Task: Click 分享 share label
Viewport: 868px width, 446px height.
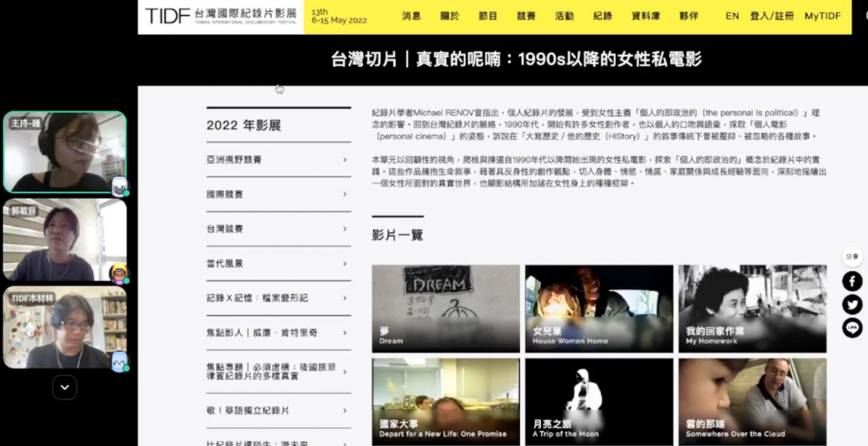Action: [852, 257]
